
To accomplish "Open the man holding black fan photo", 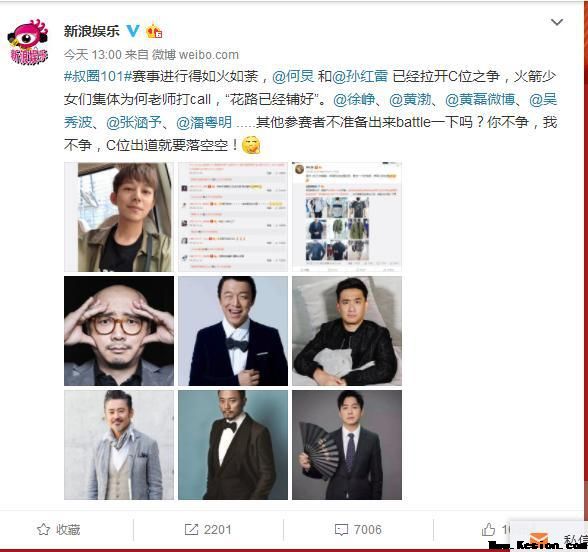I will click(x=347, y=445).
